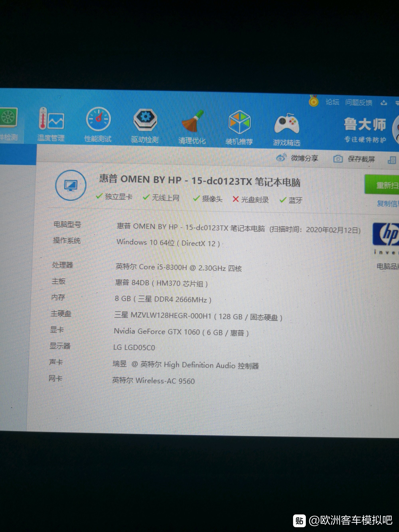Click the Weibo logo icon
The image size is (399, 532).
[x=281, y=158]
